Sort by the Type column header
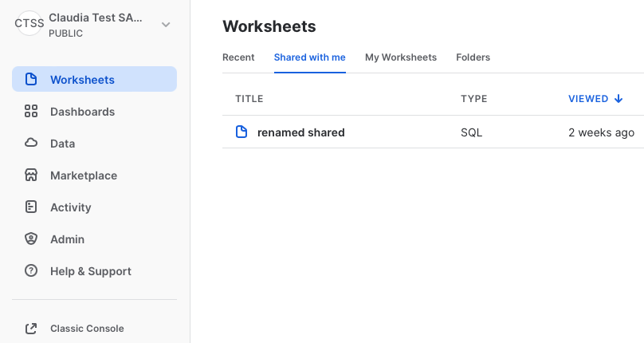644x343 pixels. coord(473,99)
